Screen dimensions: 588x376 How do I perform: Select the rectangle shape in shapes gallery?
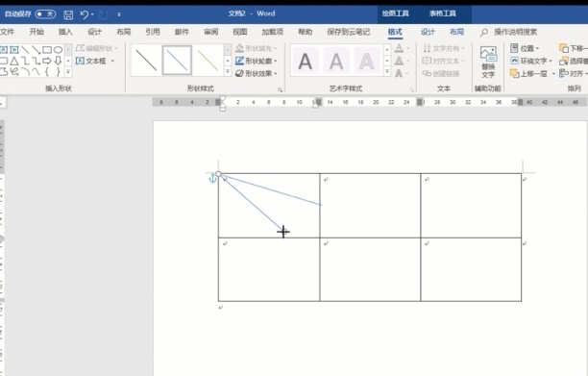[47, 50]
